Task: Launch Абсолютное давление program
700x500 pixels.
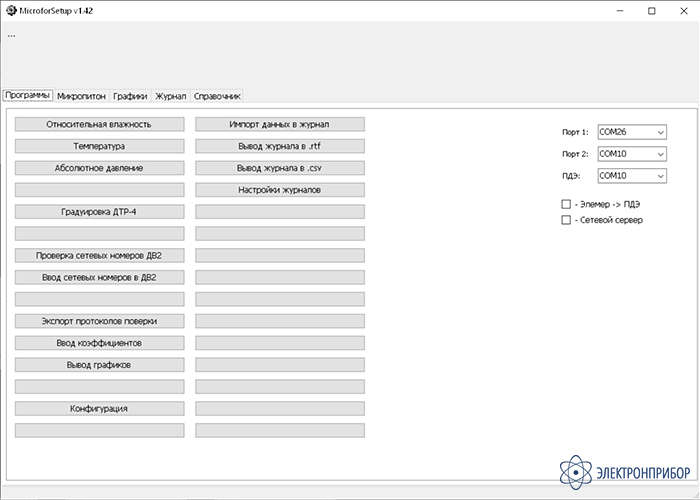Action: click(99, 168)
